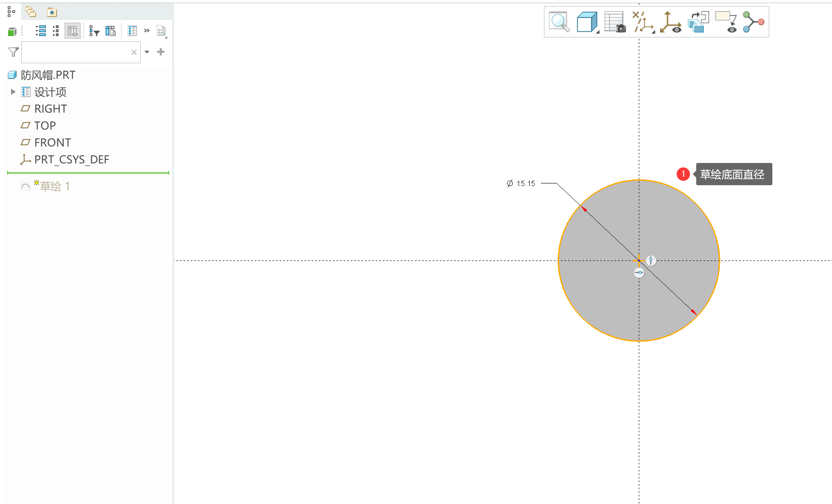Click the vertical constraint glyph near center
Viewport: 832px width, 504px height.
tap(651, 260)
